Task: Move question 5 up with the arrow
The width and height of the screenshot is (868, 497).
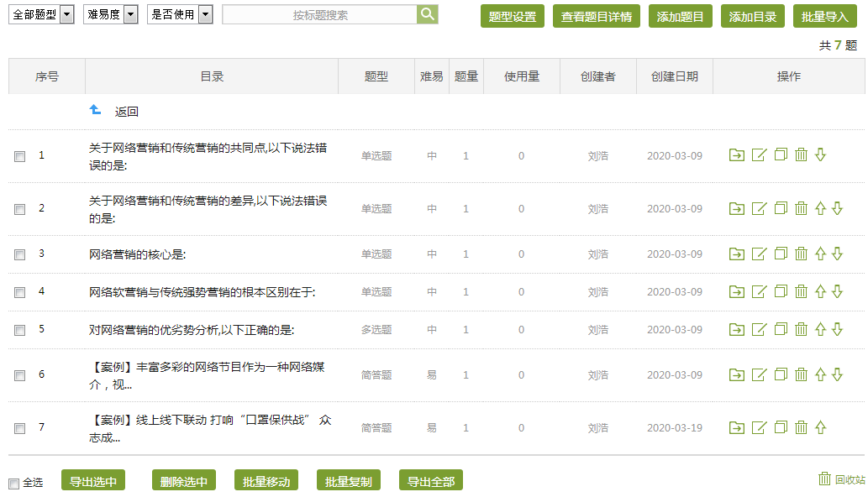Action: [821, 329]
